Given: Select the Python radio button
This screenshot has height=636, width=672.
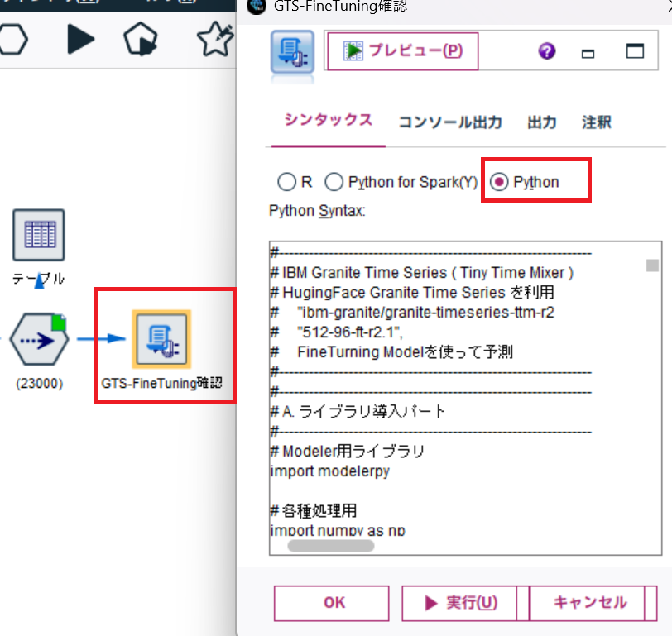Looking at the screenshot, I should (499, 182).
